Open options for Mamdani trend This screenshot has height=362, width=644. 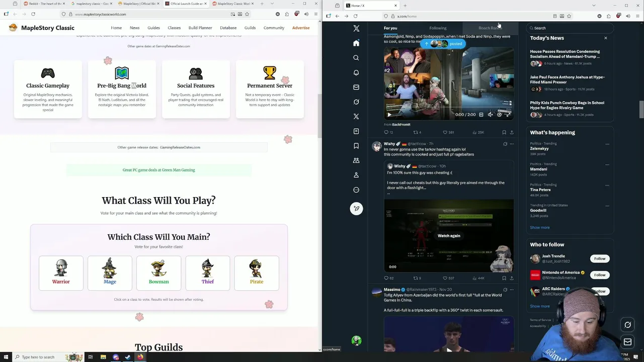point(607,164)
